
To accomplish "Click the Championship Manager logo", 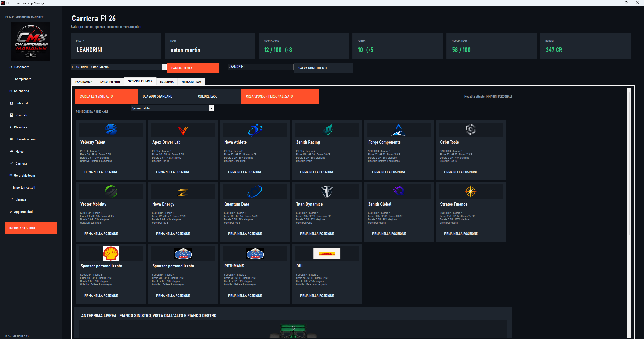I will 31,41.
